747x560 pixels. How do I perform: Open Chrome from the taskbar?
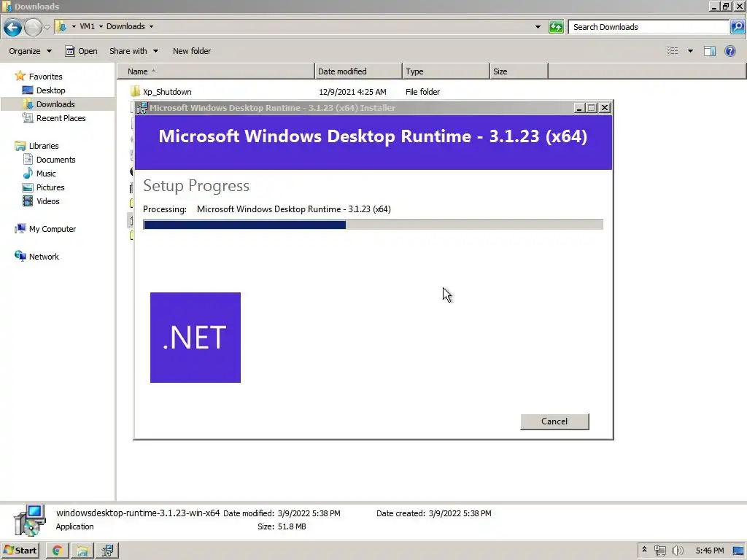[58, 551]
